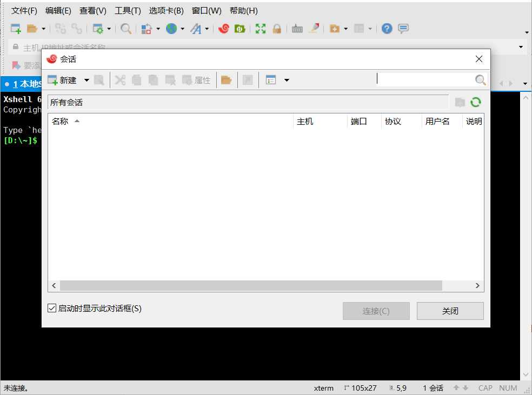Click the New (新建) button in Sessions dialog

point(62,81)
